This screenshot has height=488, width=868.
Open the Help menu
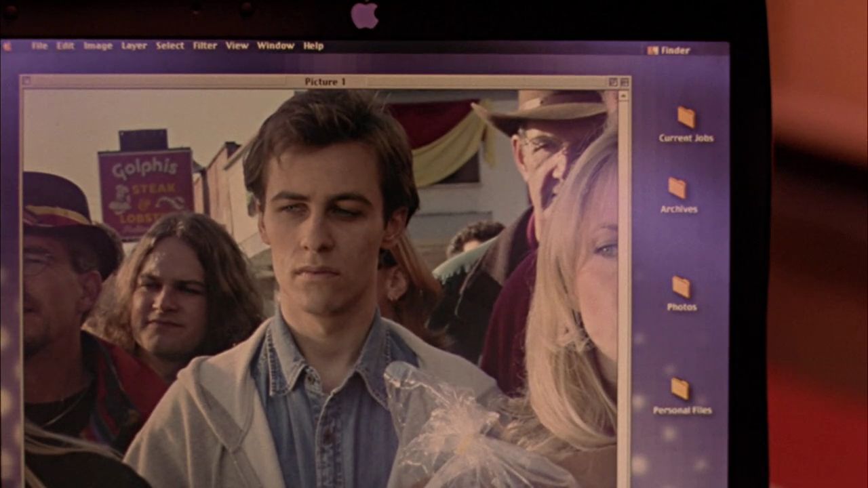313,46
